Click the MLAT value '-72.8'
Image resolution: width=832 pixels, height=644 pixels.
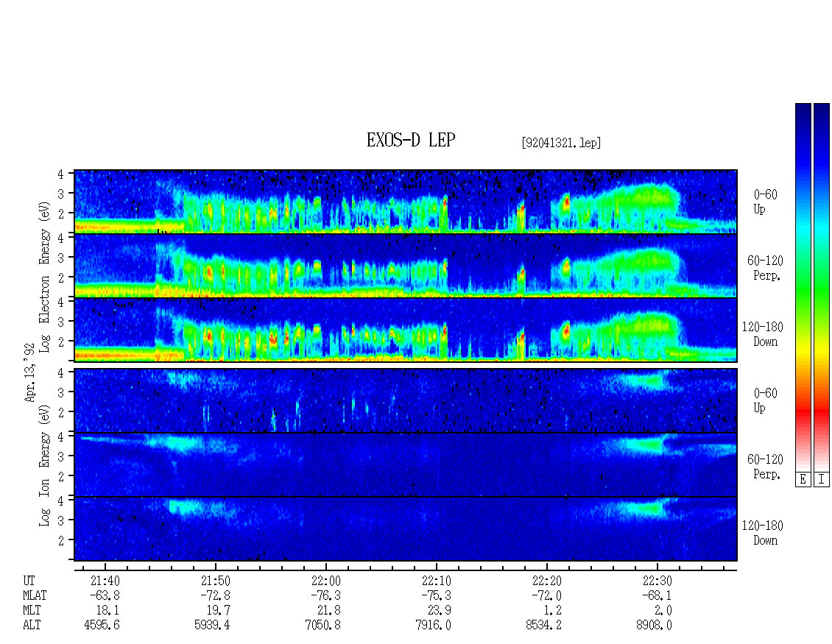[x=216, y=595]
